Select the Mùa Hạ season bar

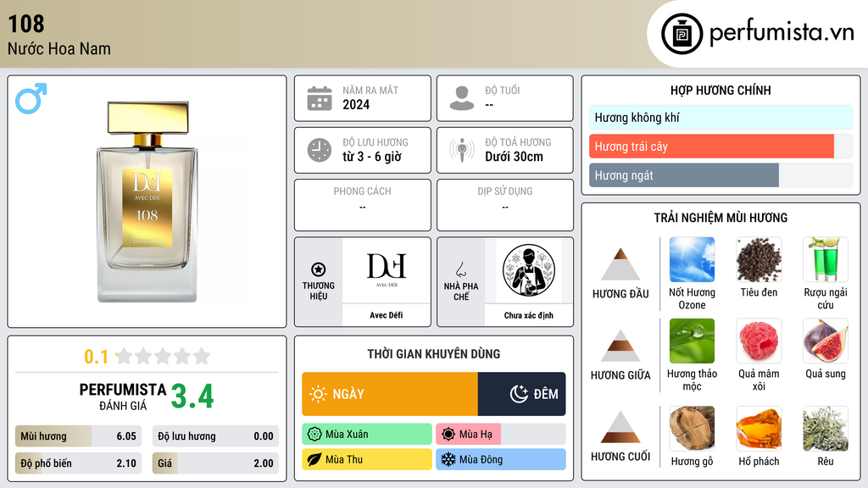(501, 435)
